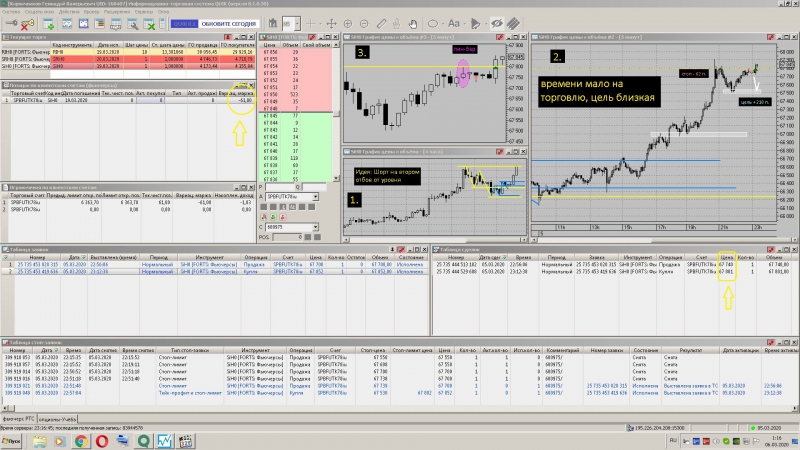Open the Сервисы menu
Screen dimensions: 800x450
coord(144,12)
